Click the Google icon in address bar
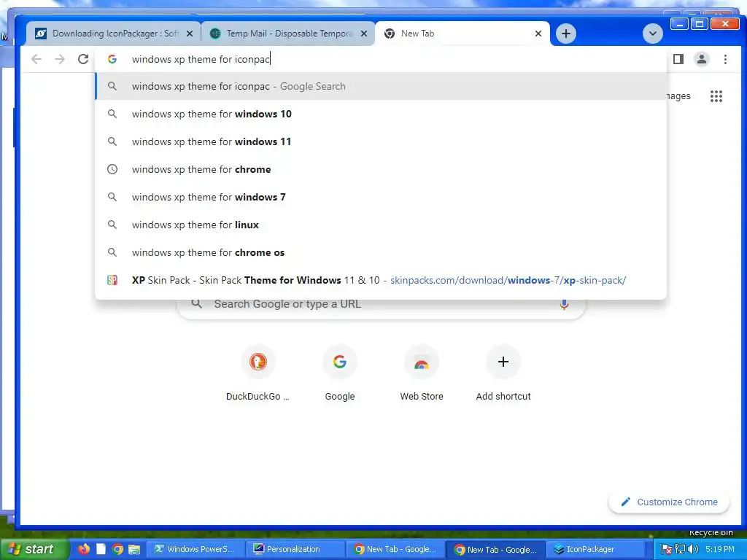747x560 pixels. tap(112, 59)
